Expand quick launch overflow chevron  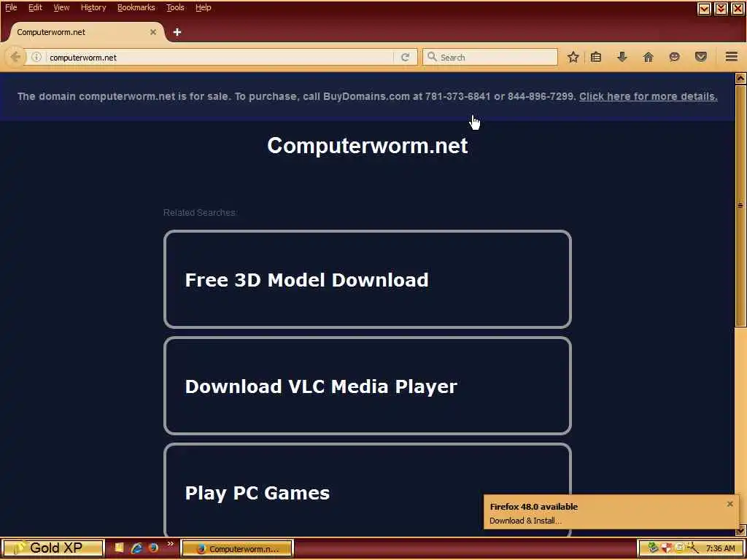tap(171, 544)
